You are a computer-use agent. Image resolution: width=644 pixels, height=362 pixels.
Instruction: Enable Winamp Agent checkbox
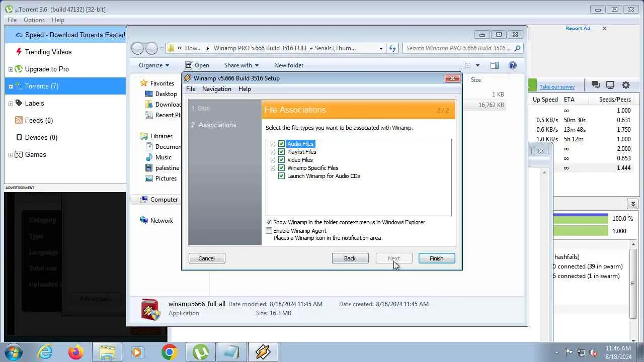click(269, 231)
